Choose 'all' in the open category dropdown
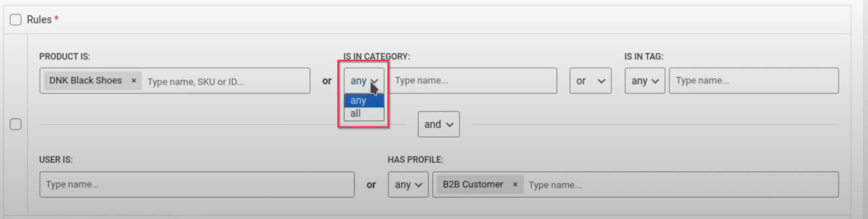Screen dimensions: 868x219 click(x=364, y=113)
